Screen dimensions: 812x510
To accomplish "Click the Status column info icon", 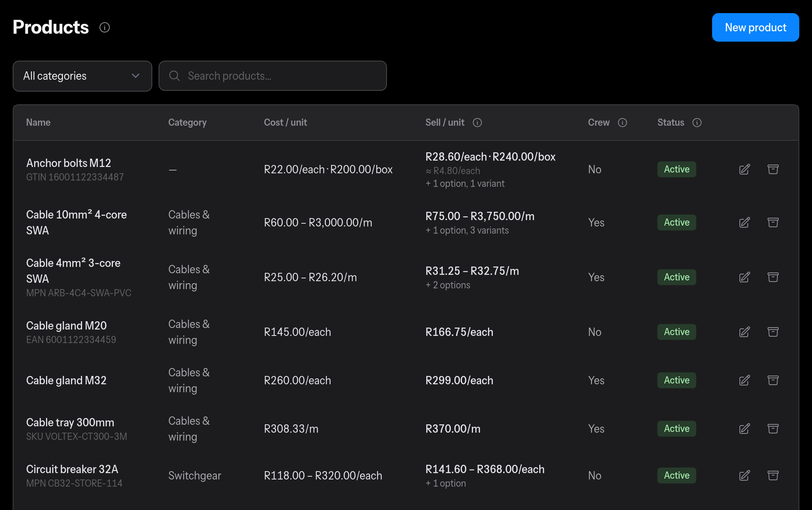I will [697, 123].
